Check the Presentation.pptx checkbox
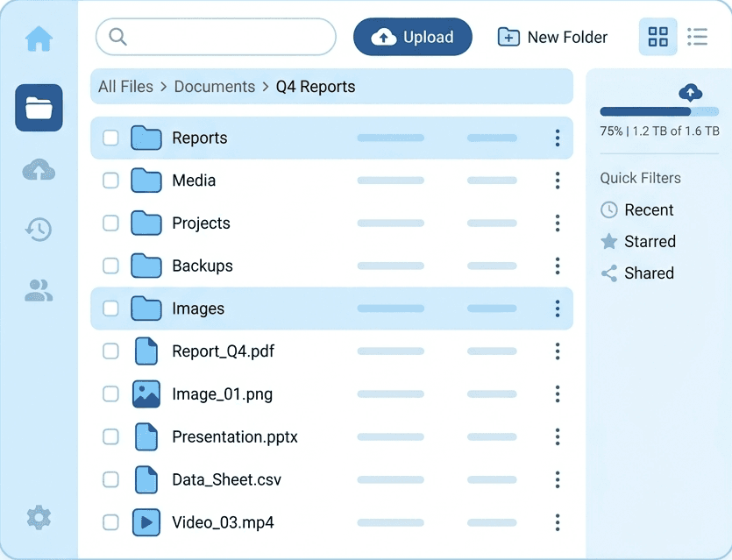732x560 pixels. point(110,436)
